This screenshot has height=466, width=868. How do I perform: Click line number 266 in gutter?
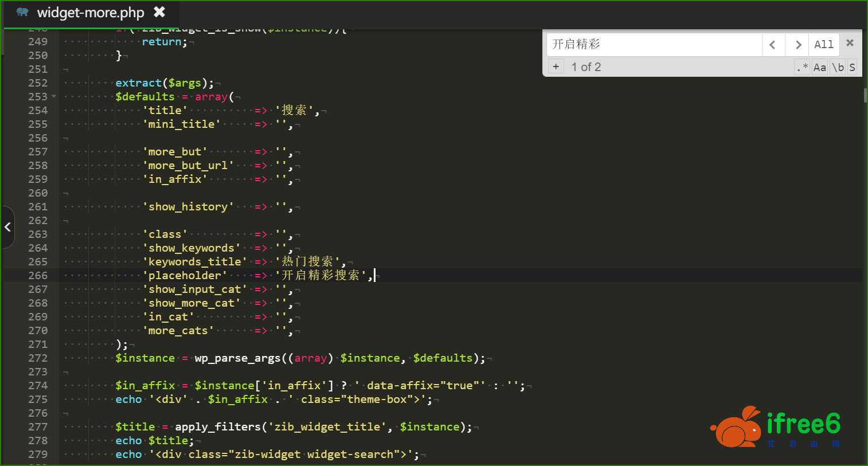click(x=38, y=276)
